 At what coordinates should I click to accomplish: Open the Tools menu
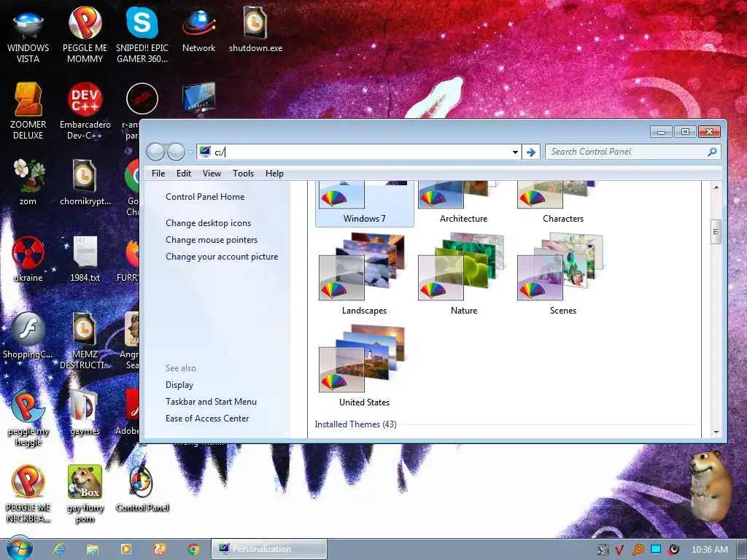tap(243, 174)
